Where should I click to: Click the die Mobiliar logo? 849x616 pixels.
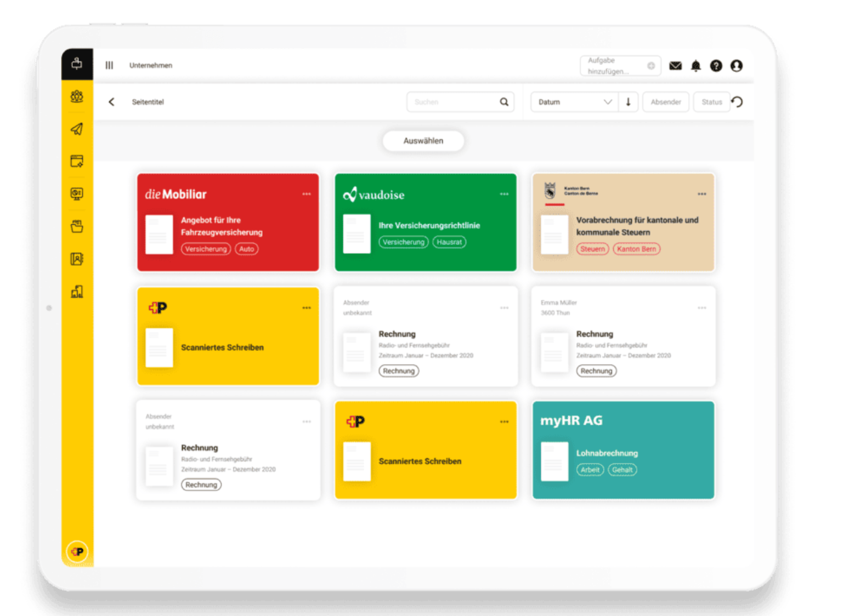[176, 195]
